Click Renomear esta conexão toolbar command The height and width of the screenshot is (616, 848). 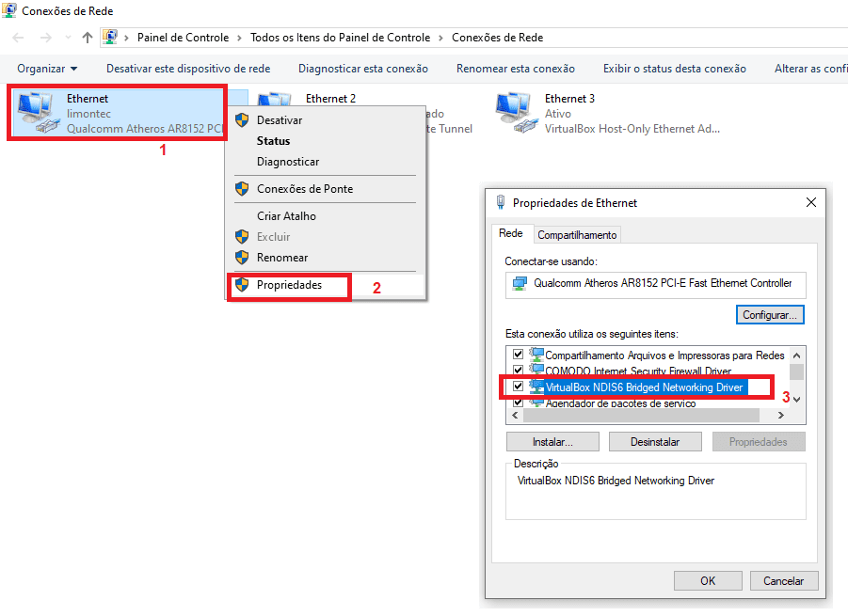click(516, 69)
